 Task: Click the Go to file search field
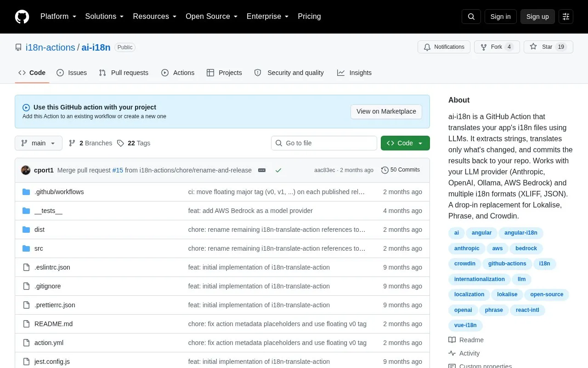[x=324, y=143]
